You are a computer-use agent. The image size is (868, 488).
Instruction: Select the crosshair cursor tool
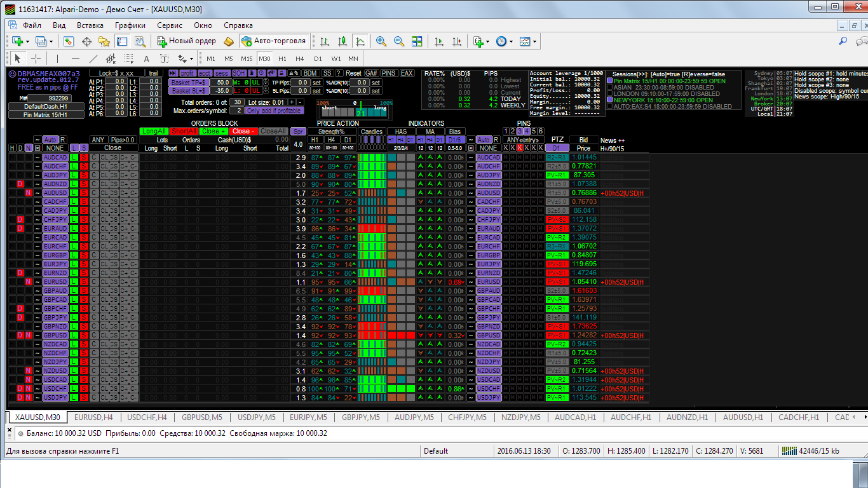click(36, 58)
